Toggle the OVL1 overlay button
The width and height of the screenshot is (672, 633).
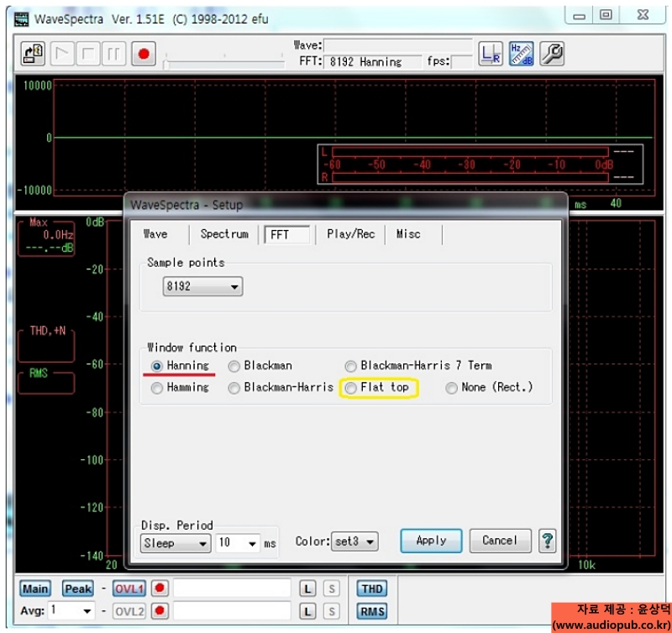(x=129, y=589)
